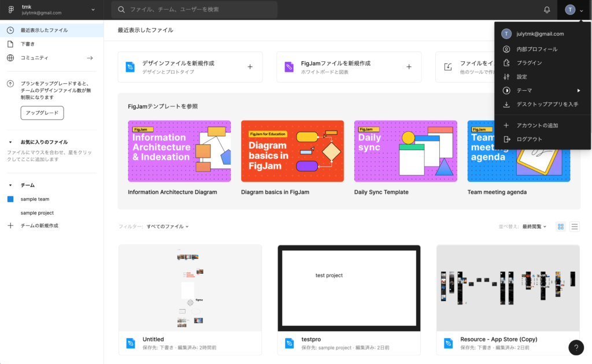The image size is (592, 364).
Task: Click the コミュニティ arrow icon
Action: 90,58
